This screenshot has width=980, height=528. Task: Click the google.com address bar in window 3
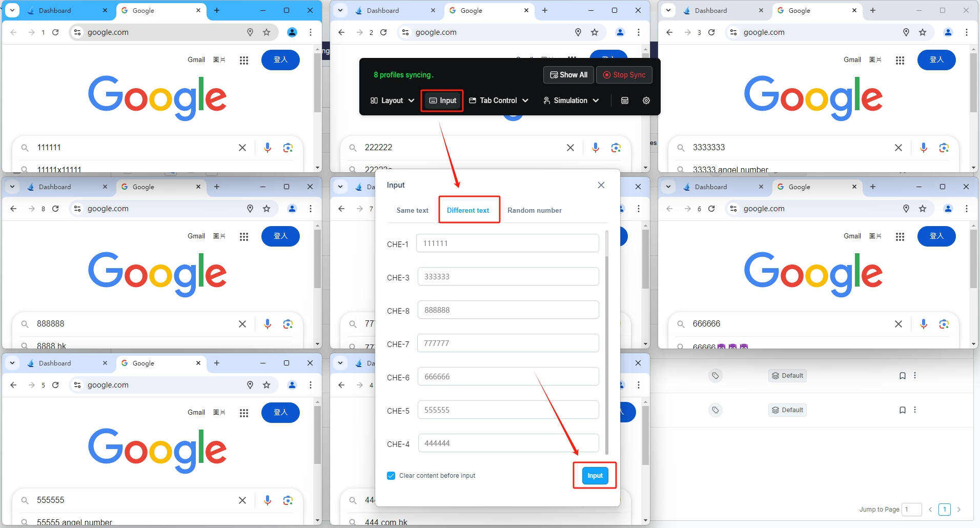[820, 32]
